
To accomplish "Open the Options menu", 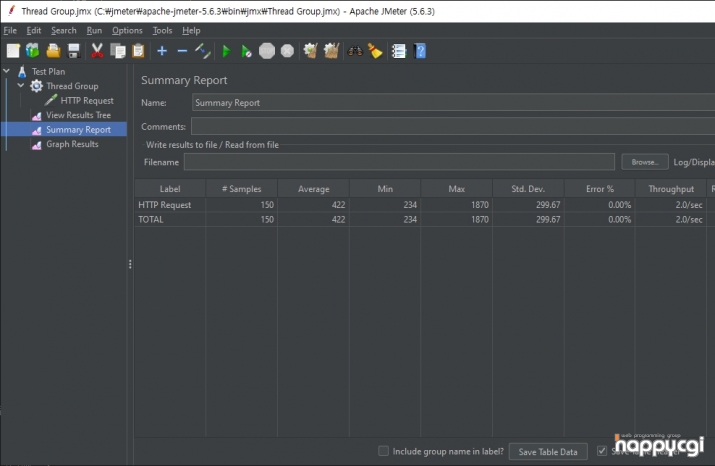I will 127,30.
